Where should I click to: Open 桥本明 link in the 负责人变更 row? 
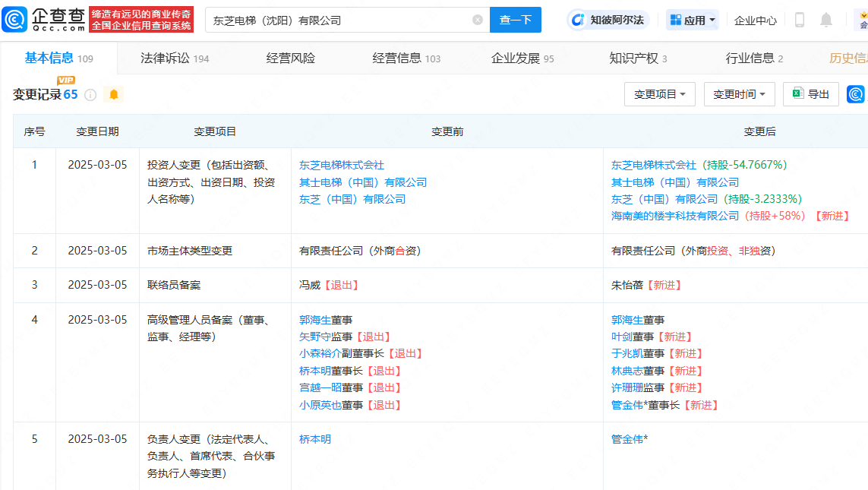(315, 439)
